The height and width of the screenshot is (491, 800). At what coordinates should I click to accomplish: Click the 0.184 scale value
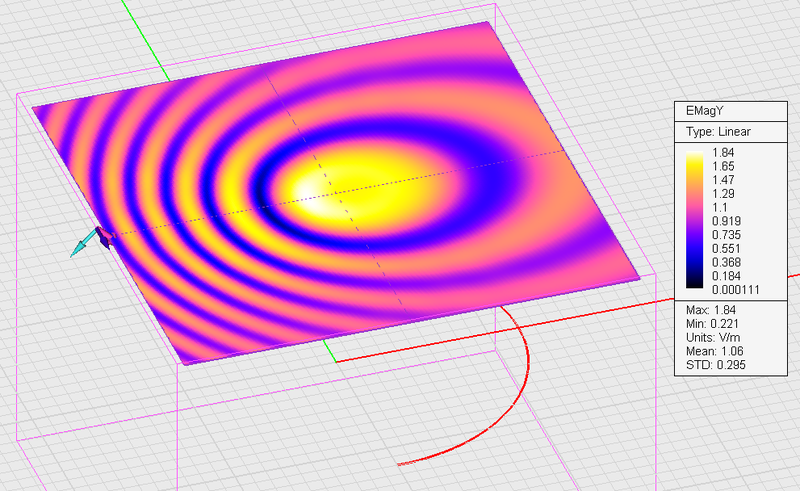[x=727, y=276]
